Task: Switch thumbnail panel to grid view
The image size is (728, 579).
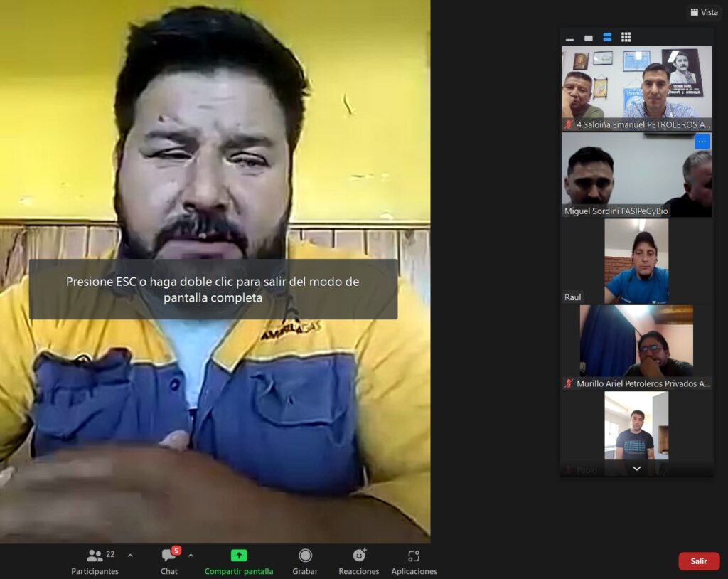Action: (x=626, y=37)
